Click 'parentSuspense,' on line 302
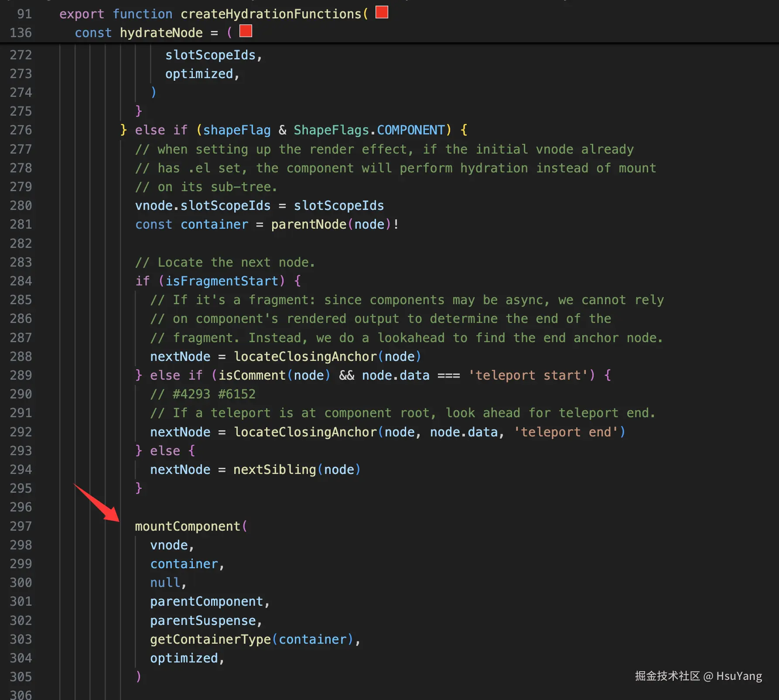779x700 pixels. click(x=206, y=621)
